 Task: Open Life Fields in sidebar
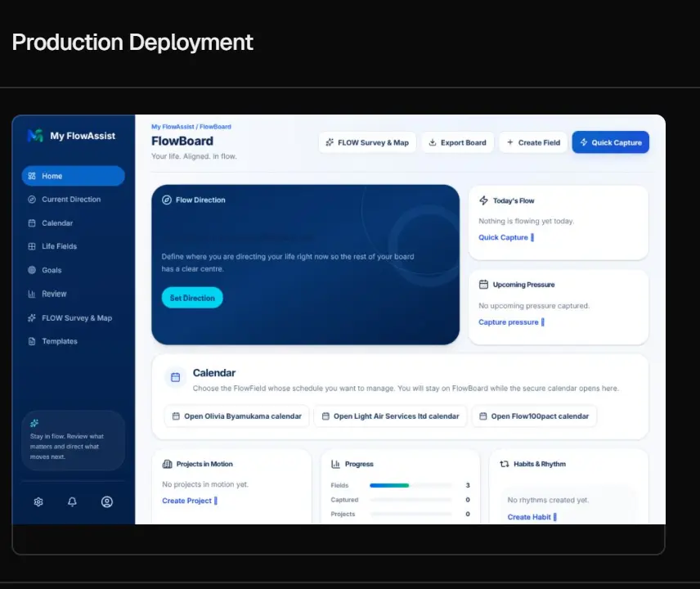click(74, 246)
